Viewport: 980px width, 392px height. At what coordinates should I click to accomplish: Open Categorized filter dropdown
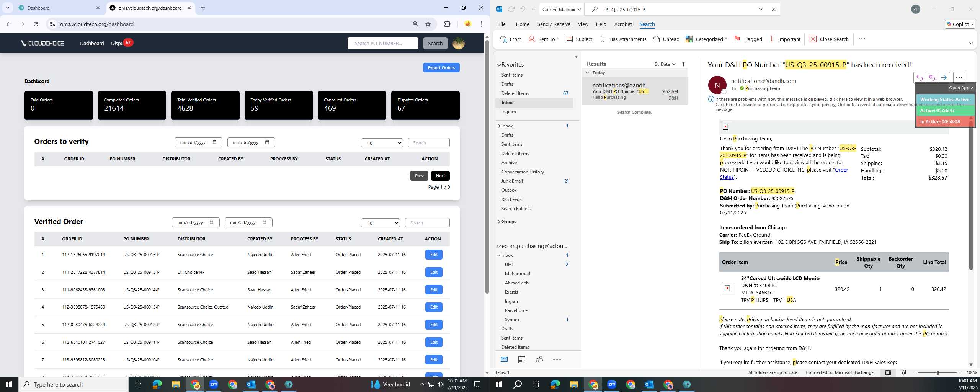click(706, 39)
